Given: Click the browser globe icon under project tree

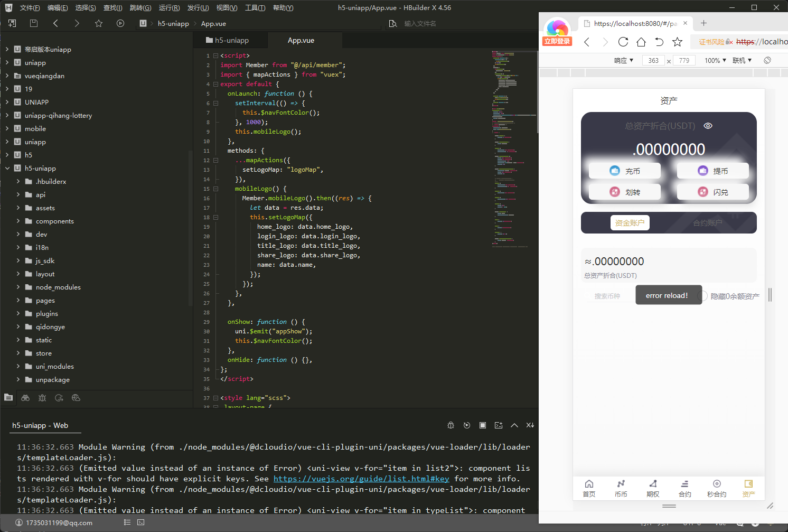Looking at the screenshot, I should (76, 398).
